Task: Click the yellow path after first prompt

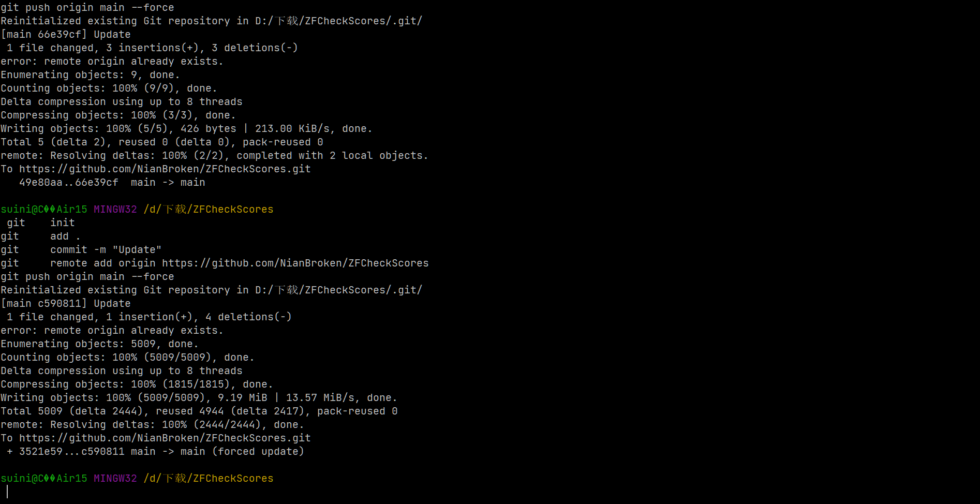Action: [x=209, y=209]
